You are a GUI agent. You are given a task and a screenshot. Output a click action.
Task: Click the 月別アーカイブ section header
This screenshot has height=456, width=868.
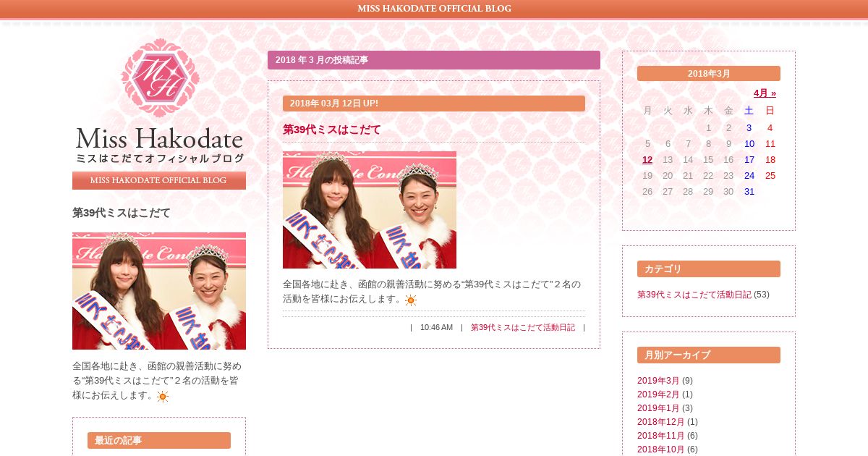[x=709, y=355]
